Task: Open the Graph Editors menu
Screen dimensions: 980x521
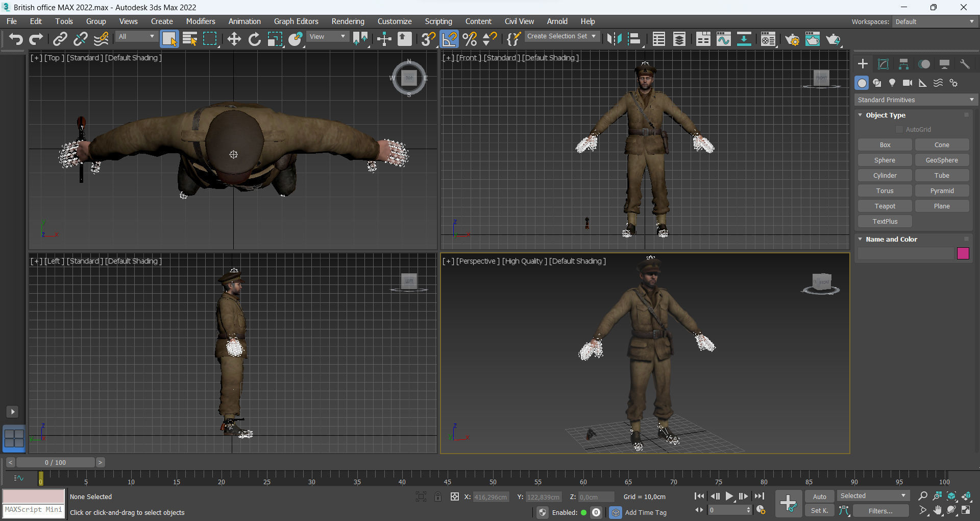Action: click(296, 21)
